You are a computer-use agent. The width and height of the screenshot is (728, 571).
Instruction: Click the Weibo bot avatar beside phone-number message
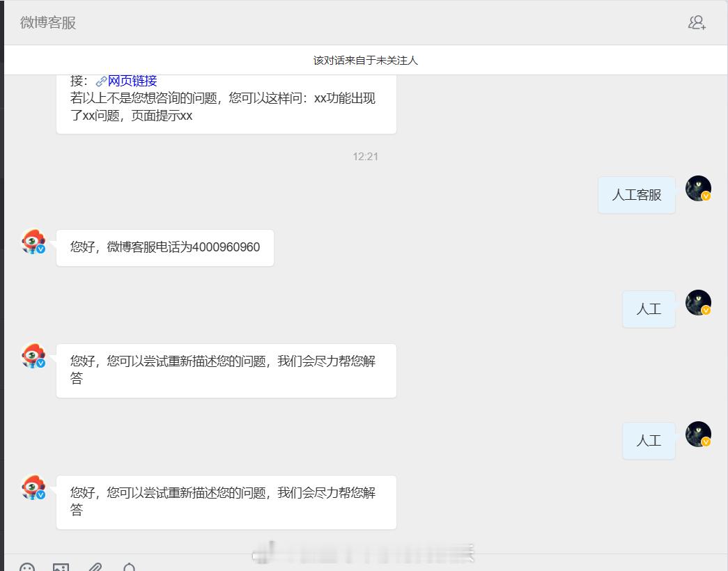coord(33,242)
